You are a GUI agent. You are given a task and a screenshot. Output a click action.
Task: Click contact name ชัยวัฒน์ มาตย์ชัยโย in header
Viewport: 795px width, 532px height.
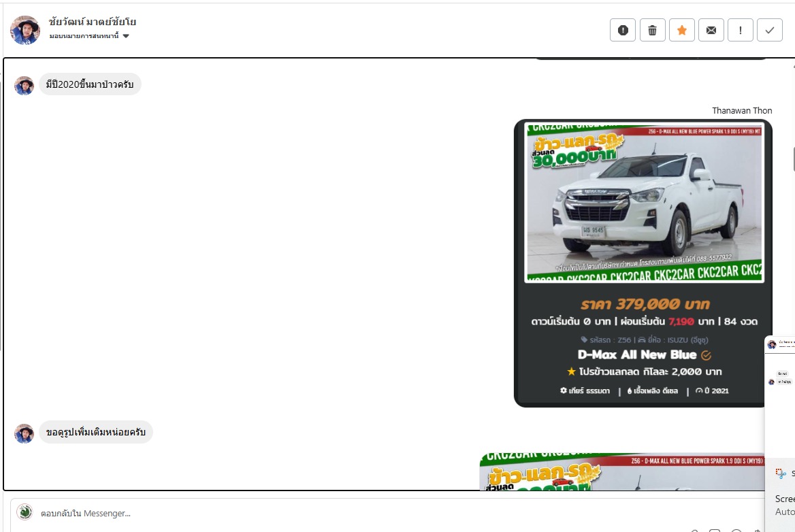click(93, 22)
